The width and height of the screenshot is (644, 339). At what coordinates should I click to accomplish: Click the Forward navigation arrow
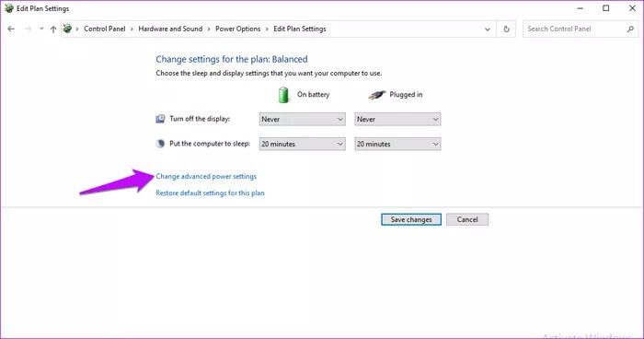click(28, 29)
